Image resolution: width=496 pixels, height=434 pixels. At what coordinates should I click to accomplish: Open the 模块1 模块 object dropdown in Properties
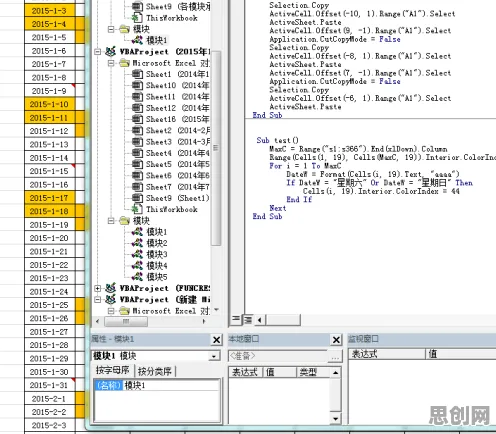(x=214, y=356)
